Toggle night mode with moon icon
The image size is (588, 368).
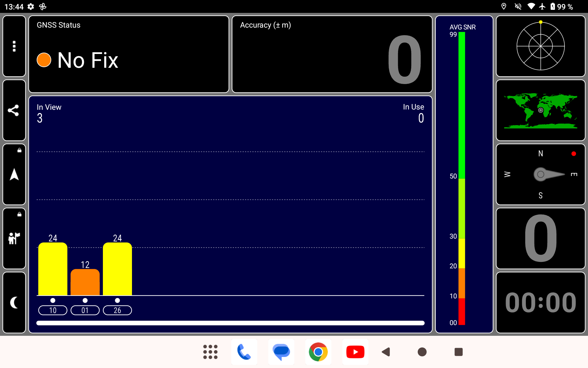tap(14, 302)
